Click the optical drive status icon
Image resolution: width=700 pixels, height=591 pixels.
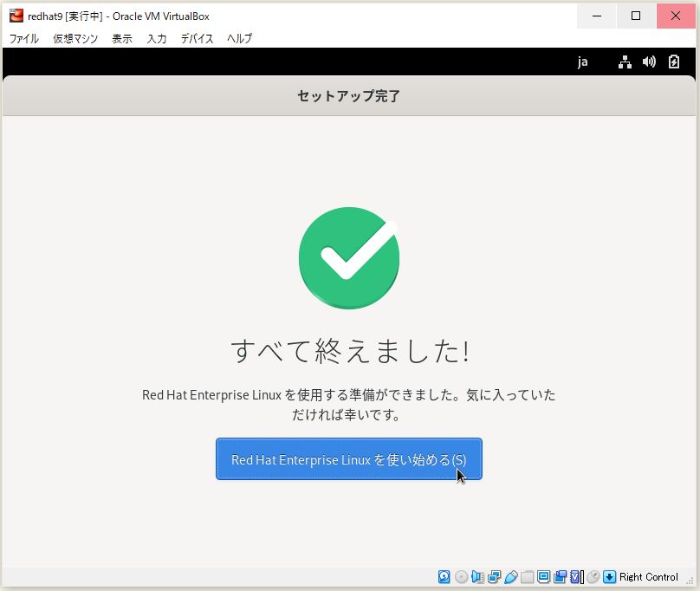coord(461,577)
